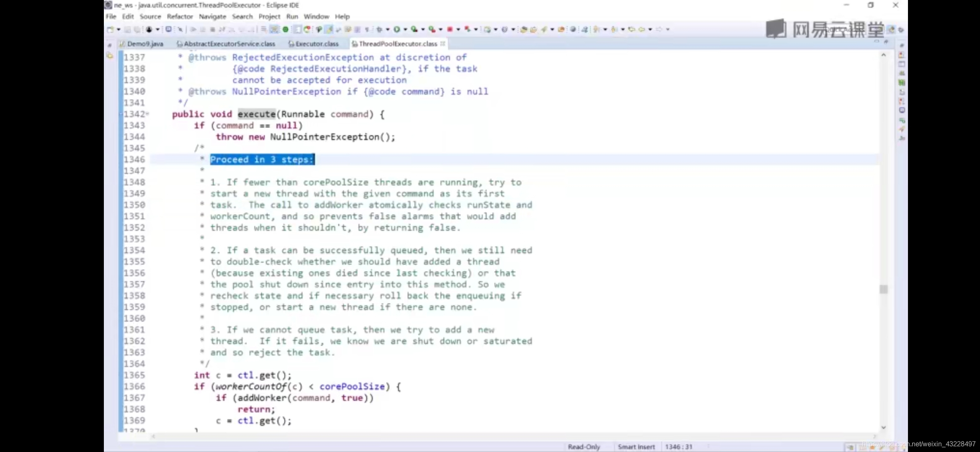Toggle Mark Occurrences highlighter icon

pos(329,29)
